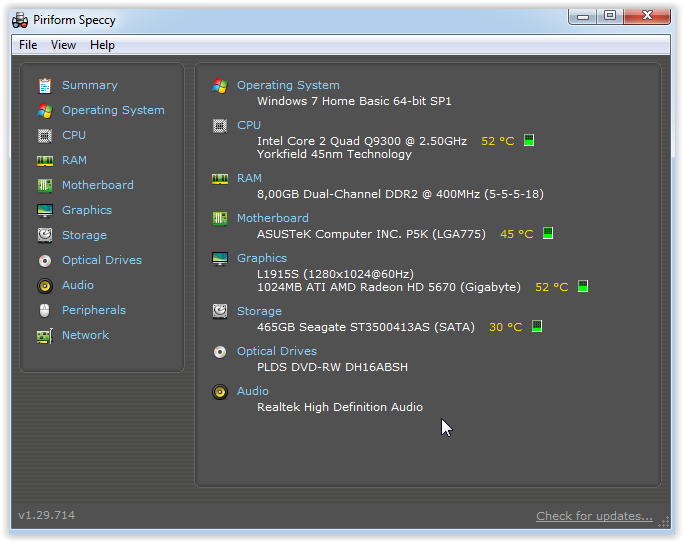Click 'PLDS DVD-RW DH16ABSH' text
683x542 pixels.
pos(332,367)
